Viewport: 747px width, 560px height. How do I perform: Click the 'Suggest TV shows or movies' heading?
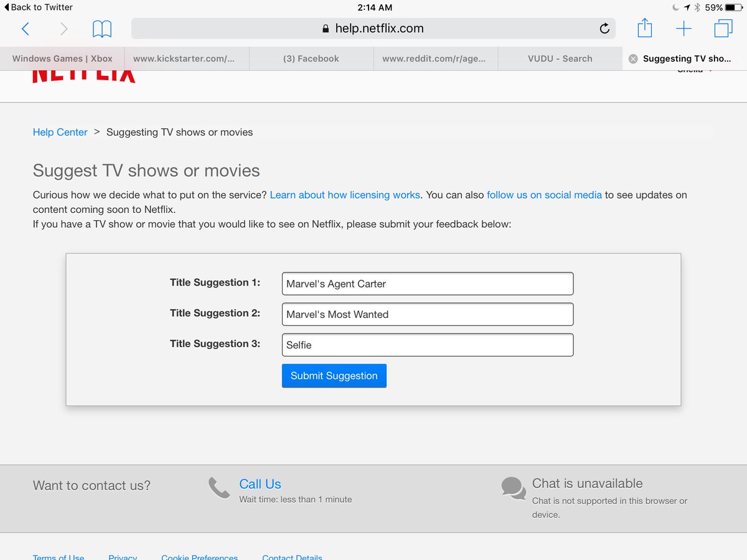pos(146,170)
